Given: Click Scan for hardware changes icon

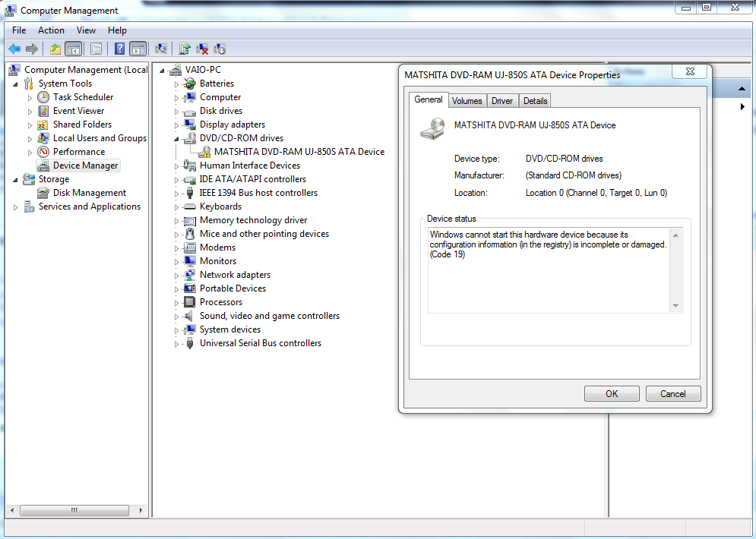Looking at the screenshot, I should (x=161, y=49).
